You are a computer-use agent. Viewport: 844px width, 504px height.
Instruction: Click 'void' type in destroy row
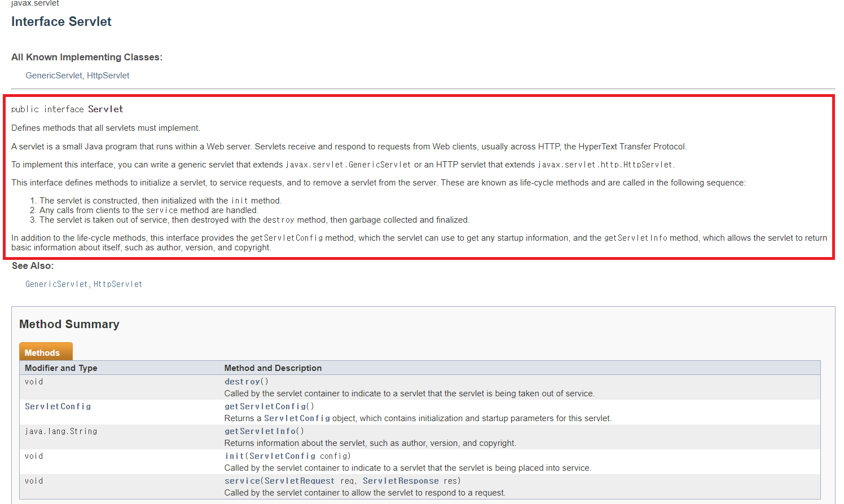34,382
